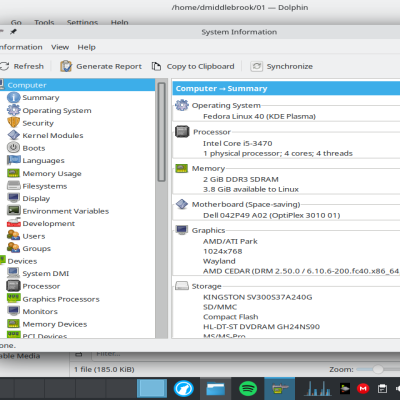Click the Operating System section header in summary

pyautogui.click(x=226, y=105)
